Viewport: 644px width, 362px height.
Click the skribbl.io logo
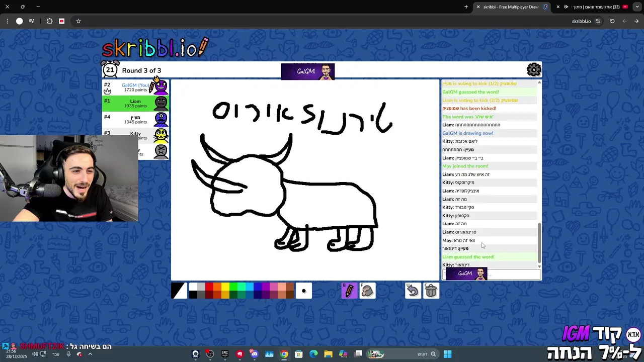155,47
